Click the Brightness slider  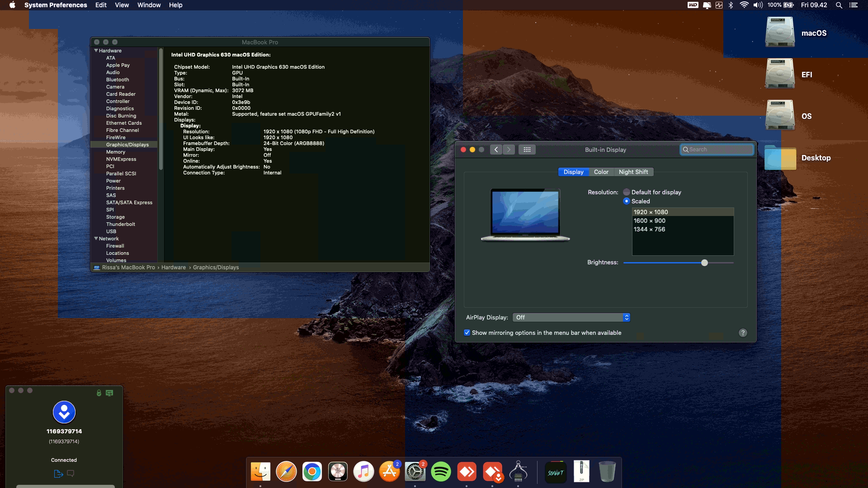[x=678, y=263]
